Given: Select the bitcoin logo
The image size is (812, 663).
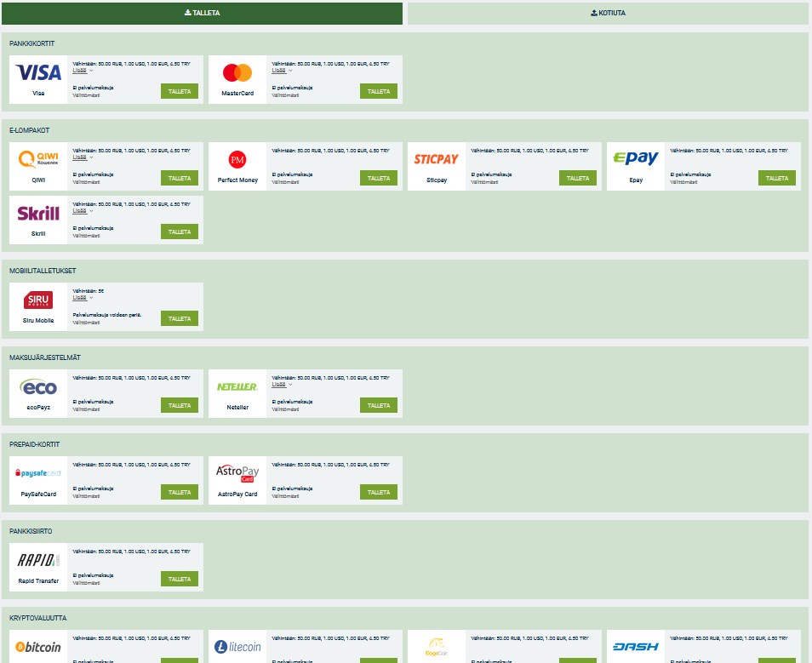Looking at the screenshot, I should click(38, 647).
